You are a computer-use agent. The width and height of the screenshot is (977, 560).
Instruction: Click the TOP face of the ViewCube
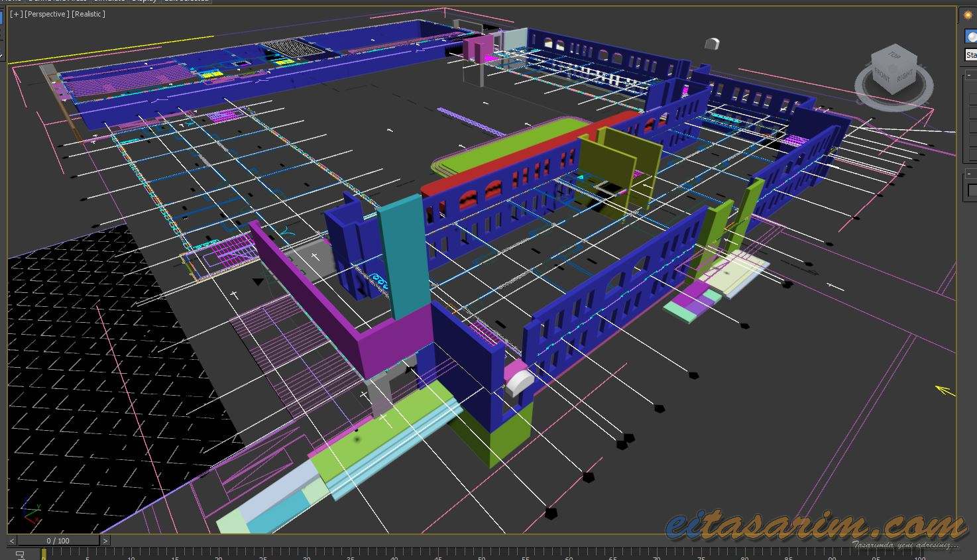tap(894, 56)
